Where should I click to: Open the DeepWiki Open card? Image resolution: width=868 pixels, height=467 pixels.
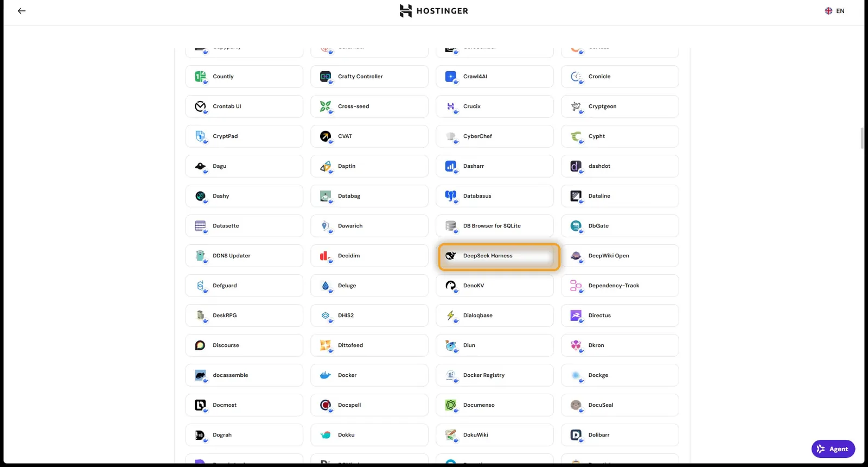(620, 256)
